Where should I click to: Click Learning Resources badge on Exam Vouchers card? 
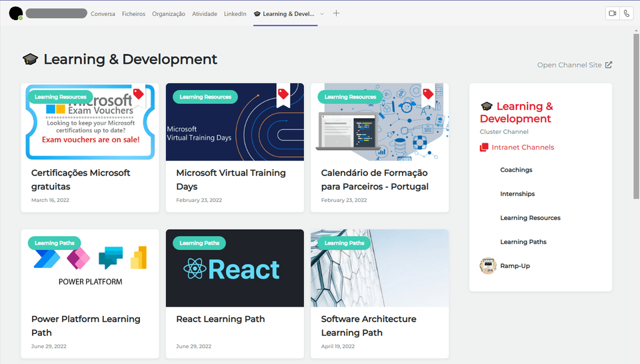click(x=61, y=97)
